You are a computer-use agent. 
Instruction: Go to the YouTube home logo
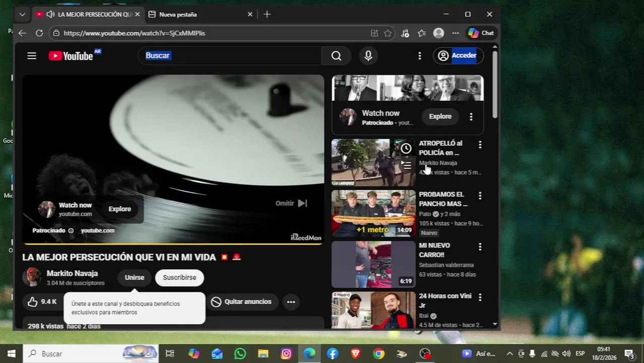pyautogui.click(x=71, y=56)
